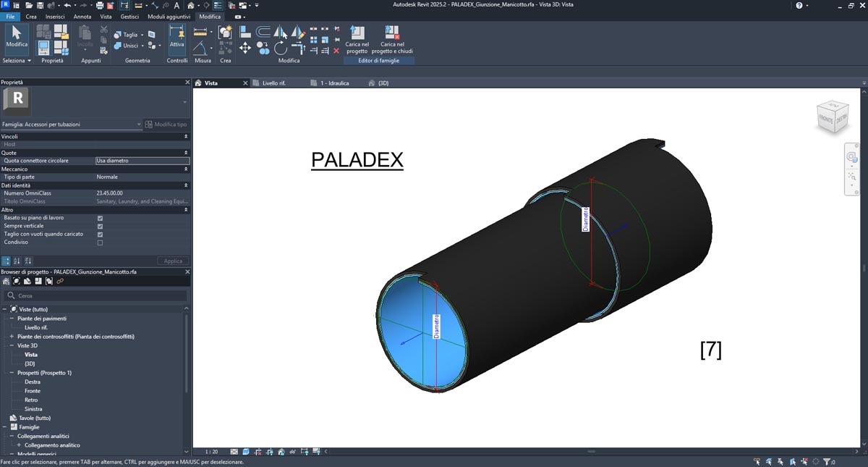
Task: Click the Move tool icon
Action: pos(245,48)
